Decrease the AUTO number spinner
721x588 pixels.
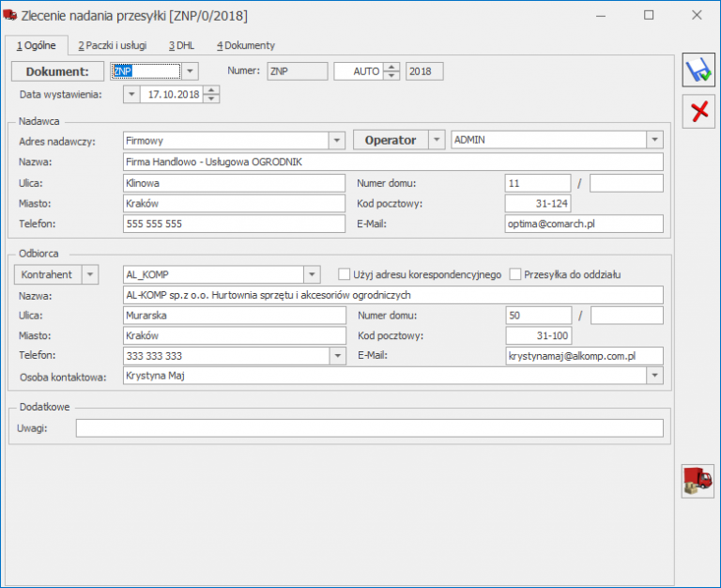(391, 75)
